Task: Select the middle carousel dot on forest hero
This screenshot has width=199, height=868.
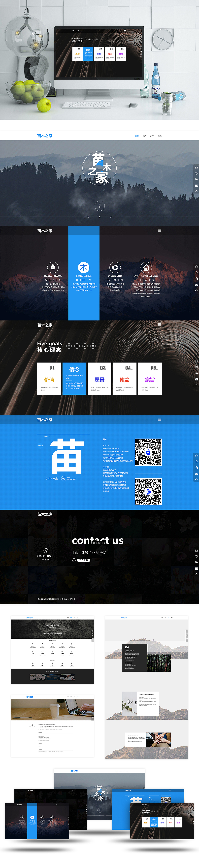Action: click(99, 217)
